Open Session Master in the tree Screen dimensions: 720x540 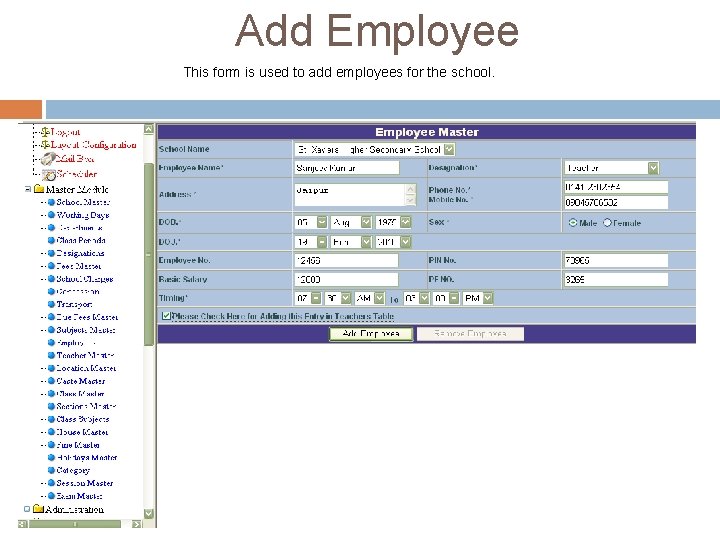click(84, 483)
